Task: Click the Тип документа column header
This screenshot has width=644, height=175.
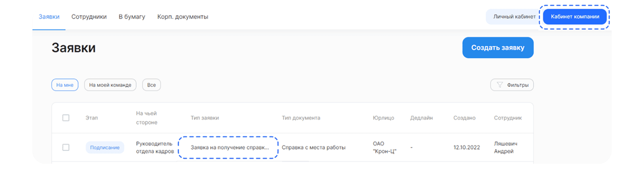Action: click(301, 118)
